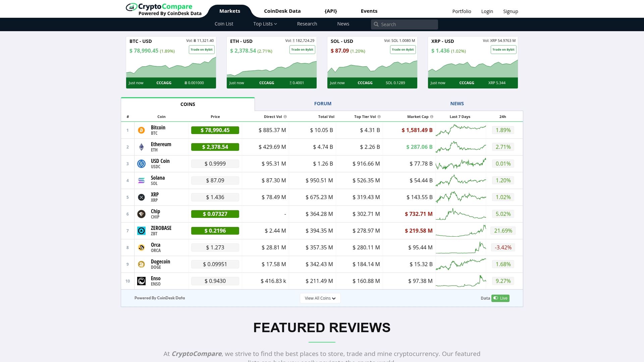Click the CryptoCompare logo

click(164, 9)
